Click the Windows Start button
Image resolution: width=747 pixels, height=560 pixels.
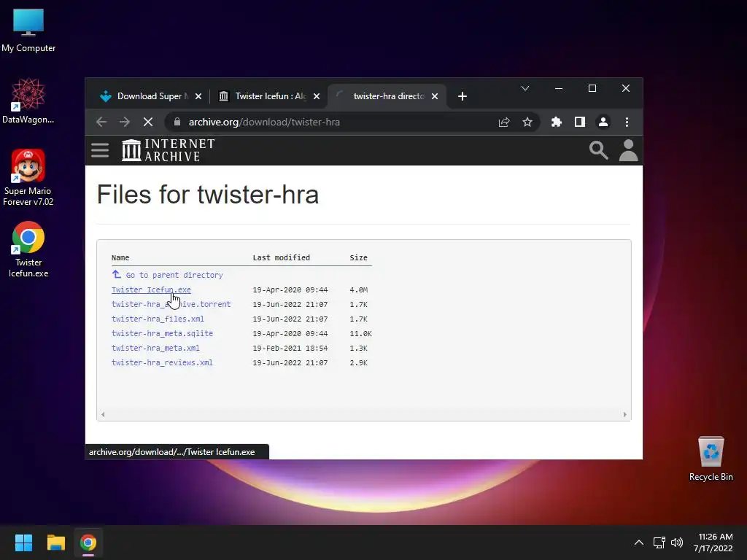pyautogui.click(x=23, y=542)
